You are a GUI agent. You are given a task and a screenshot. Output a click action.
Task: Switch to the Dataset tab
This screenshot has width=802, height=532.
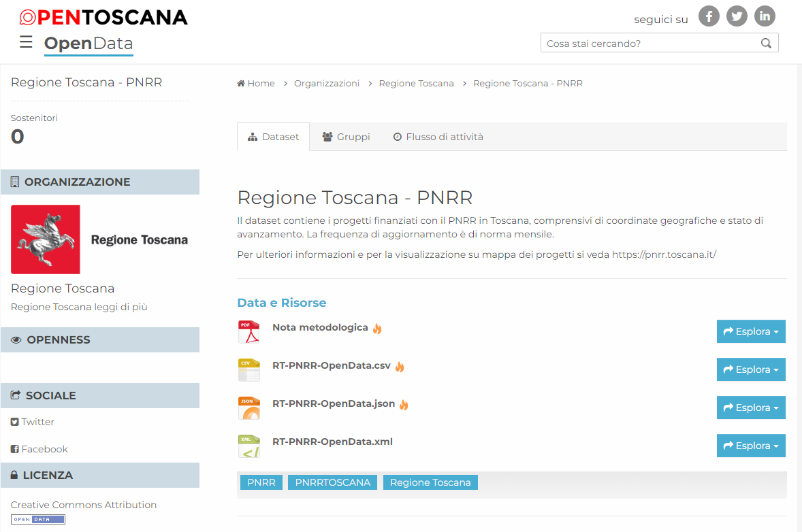tap(273, 137)
